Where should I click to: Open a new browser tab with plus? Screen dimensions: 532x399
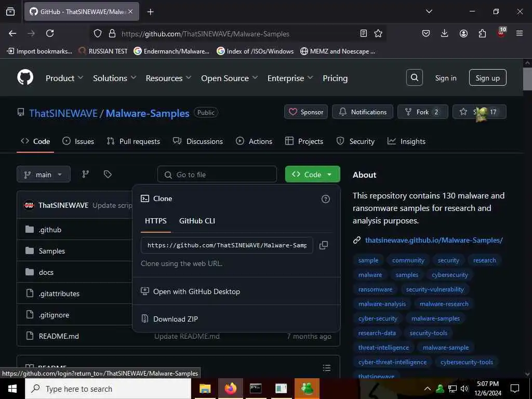(150, 12)
